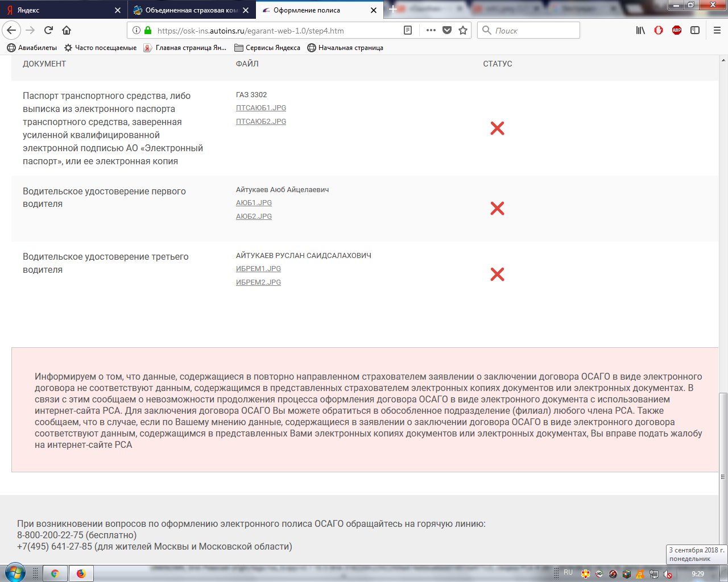Save page to Pocket

click(447, 30)
